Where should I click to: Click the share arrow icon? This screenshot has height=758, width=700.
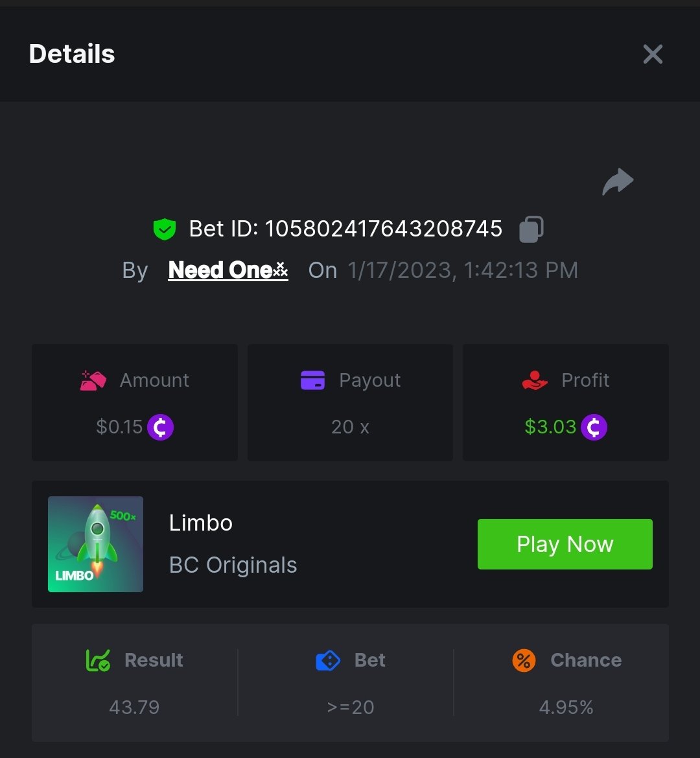point(618,181)
